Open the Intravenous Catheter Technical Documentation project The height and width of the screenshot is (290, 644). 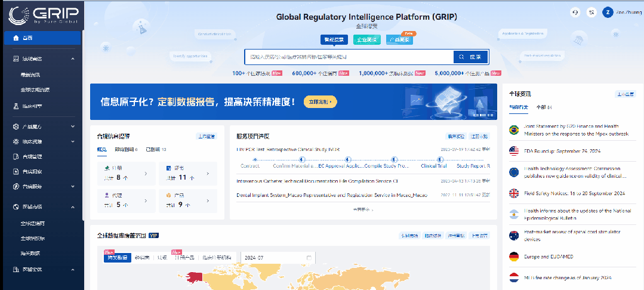pyautogui.click(x=318, y=181)
